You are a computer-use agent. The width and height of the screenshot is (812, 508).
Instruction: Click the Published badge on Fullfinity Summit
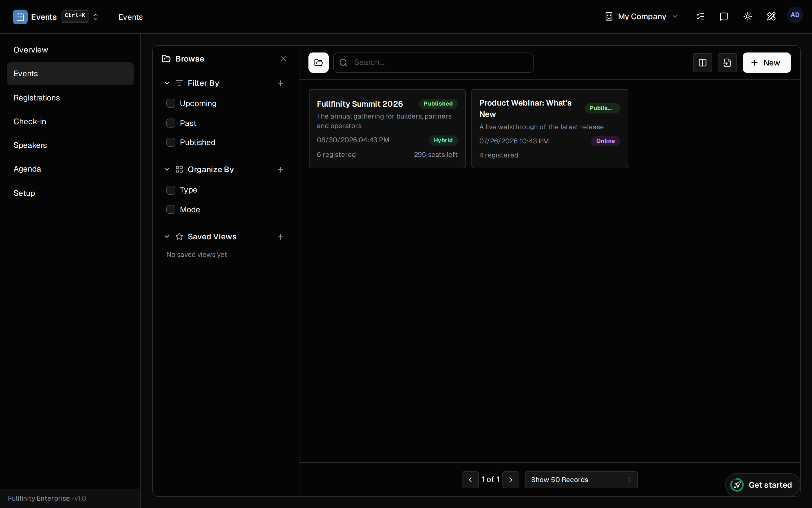[438, 104]
